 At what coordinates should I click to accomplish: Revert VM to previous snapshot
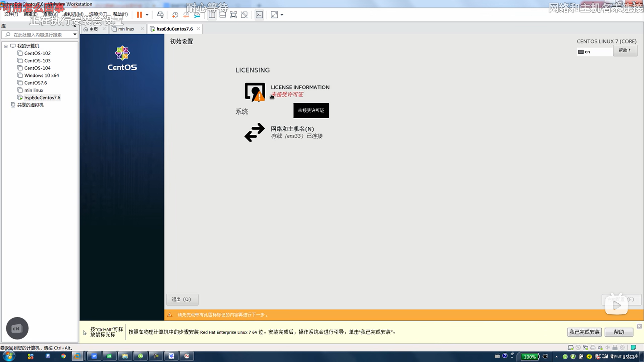click(186, 15)
